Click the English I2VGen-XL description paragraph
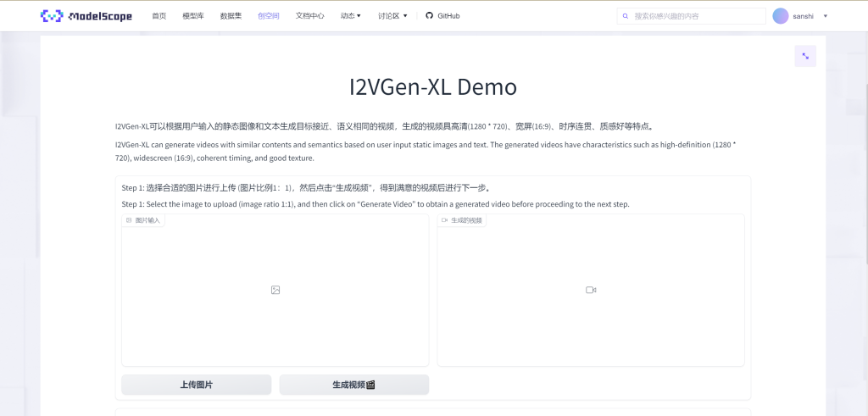 tap(426, 151)
